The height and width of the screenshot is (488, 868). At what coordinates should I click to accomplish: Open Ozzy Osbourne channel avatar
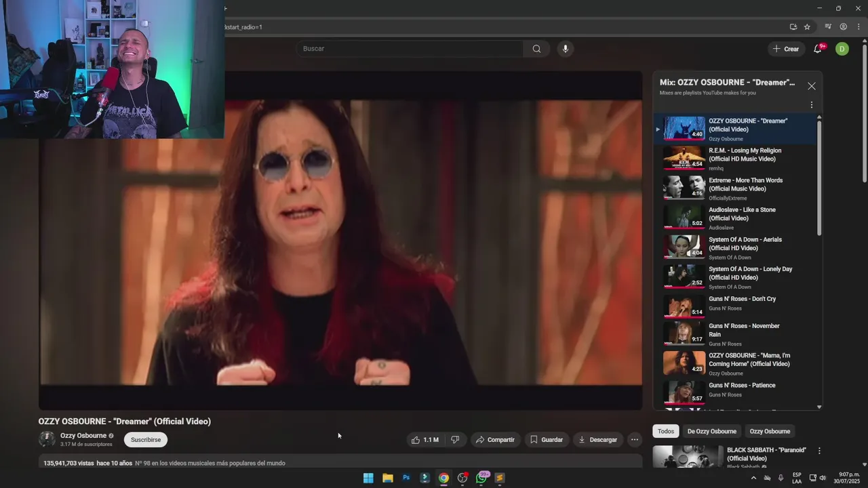click(x=47, y=439)
